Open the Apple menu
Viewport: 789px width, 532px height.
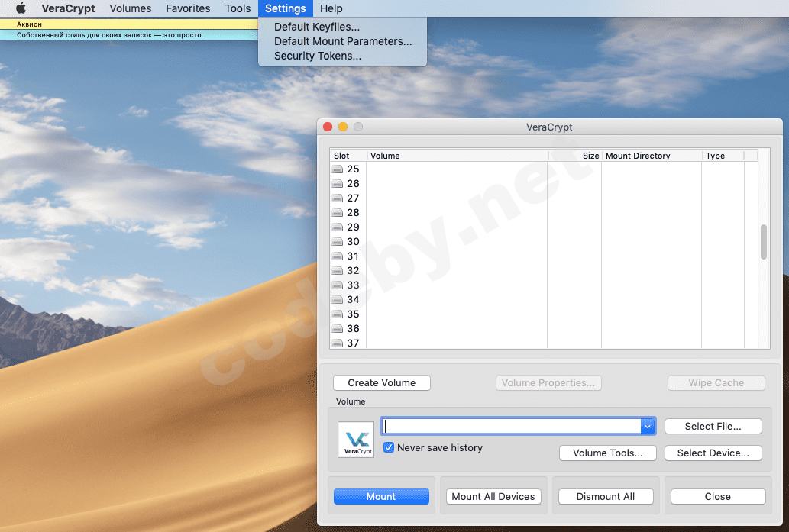tap(21, 8)
